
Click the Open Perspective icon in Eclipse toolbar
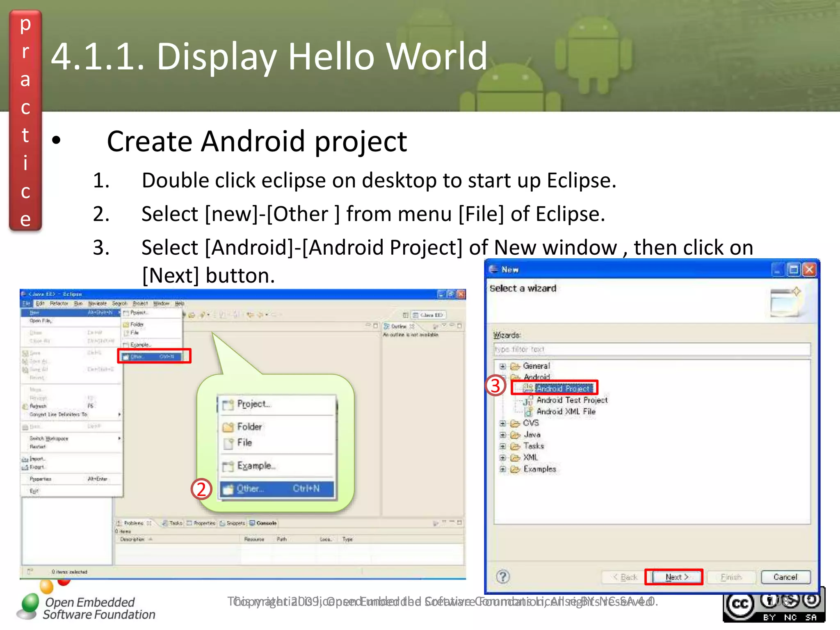406,315
